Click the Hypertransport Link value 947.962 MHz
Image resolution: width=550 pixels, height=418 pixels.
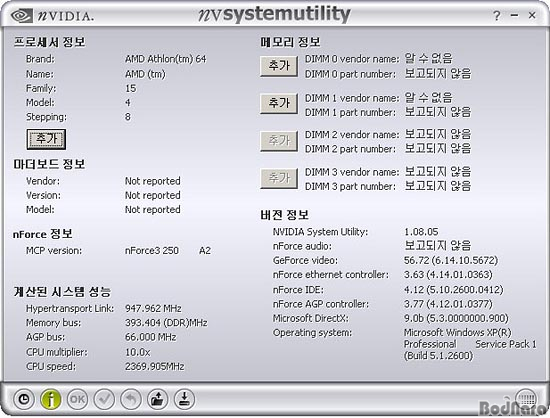click(153, 309)
